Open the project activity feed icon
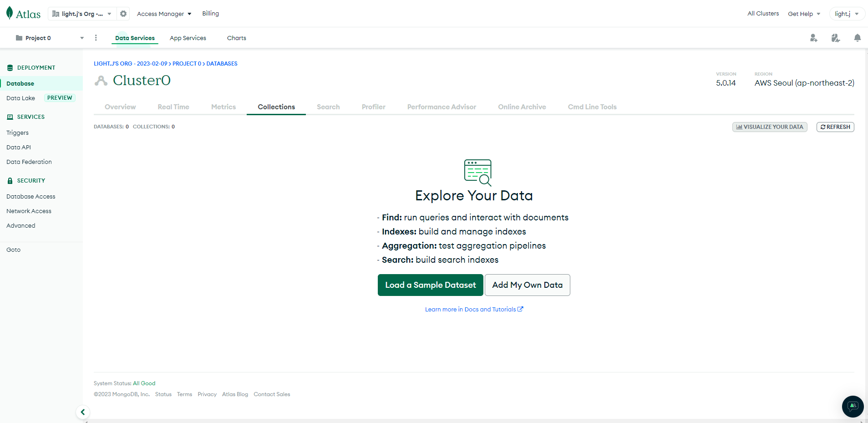Image resolution: width=868 pixels, height=423 pixels. pyautogui.click(x=836, y=38)
